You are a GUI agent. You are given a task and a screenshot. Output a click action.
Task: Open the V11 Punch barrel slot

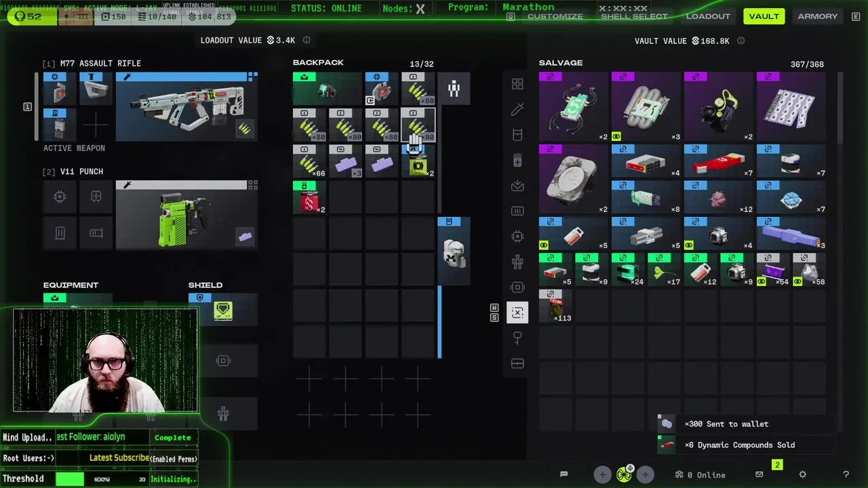point(96,233)
